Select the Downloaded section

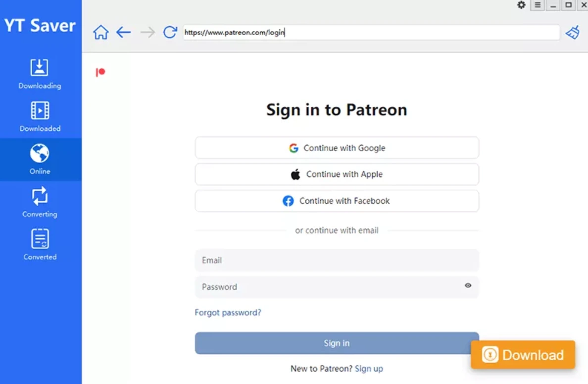(x=40, y=116)
